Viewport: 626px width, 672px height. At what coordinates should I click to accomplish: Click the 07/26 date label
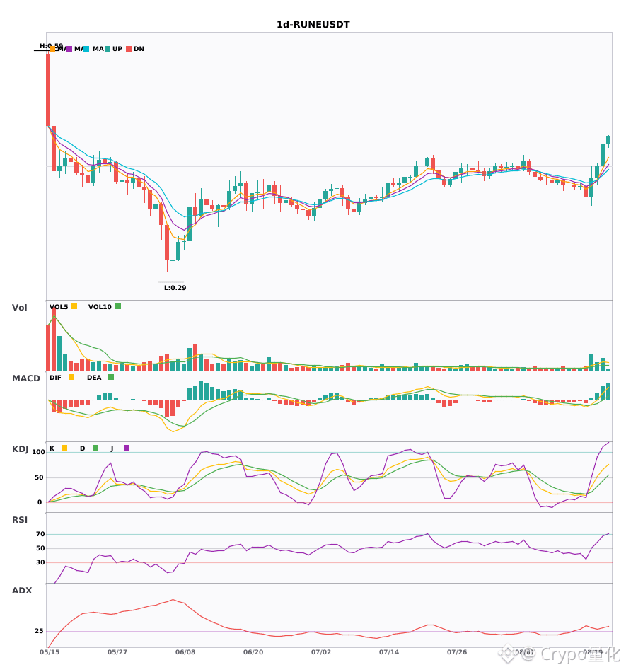pyautogui.click(x=457, y=652)
